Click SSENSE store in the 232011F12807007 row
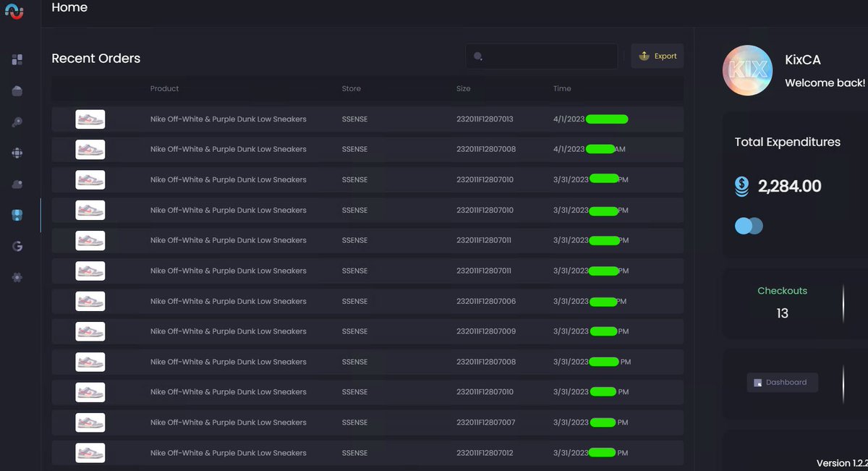 (x=354, y=423)
